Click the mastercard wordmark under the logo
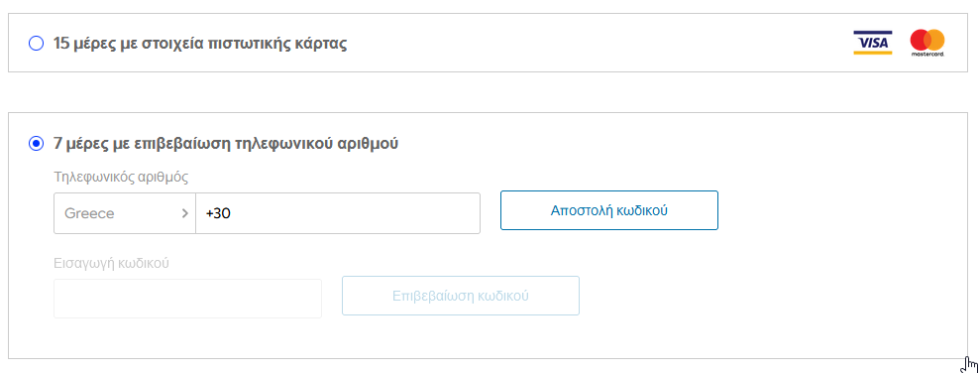 point(927,55)
